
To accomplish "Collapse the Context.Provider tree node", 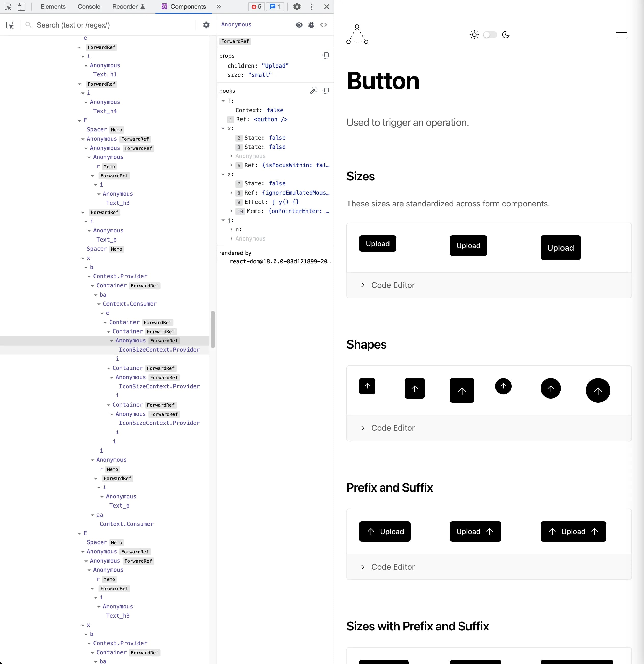I will click(x=89, y=276).
